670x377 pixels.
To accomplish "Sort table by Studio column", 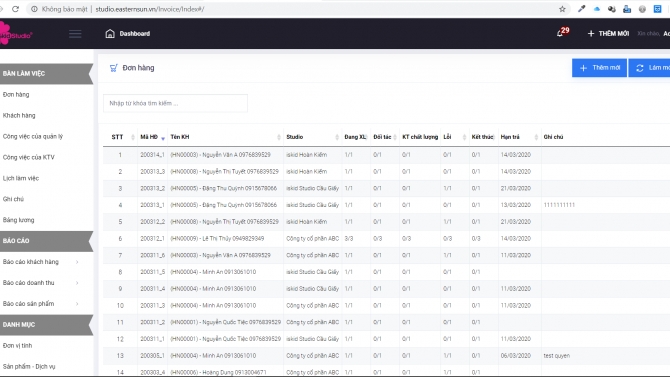I will coord(312,137).
